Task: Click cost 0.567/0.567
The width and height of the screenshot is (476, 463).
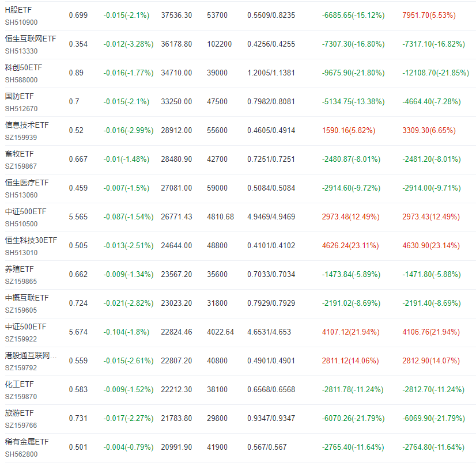Action: tap(267, 448)
